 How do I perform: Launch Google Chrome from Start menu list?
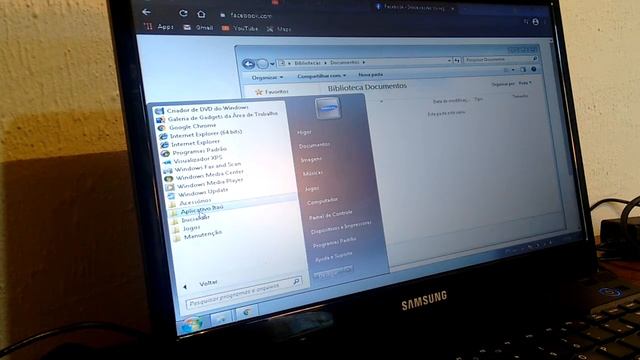(187, 127)
